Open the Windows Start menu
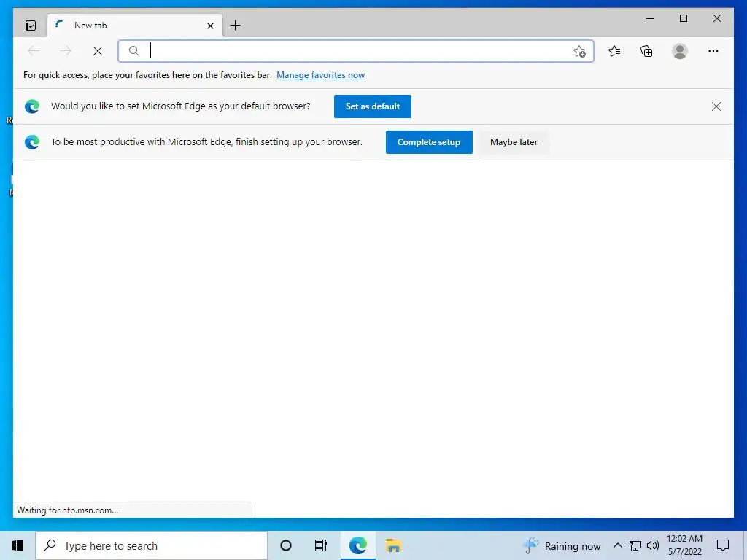747x560 pixels. pyautogui.click(x=18, y=545)
